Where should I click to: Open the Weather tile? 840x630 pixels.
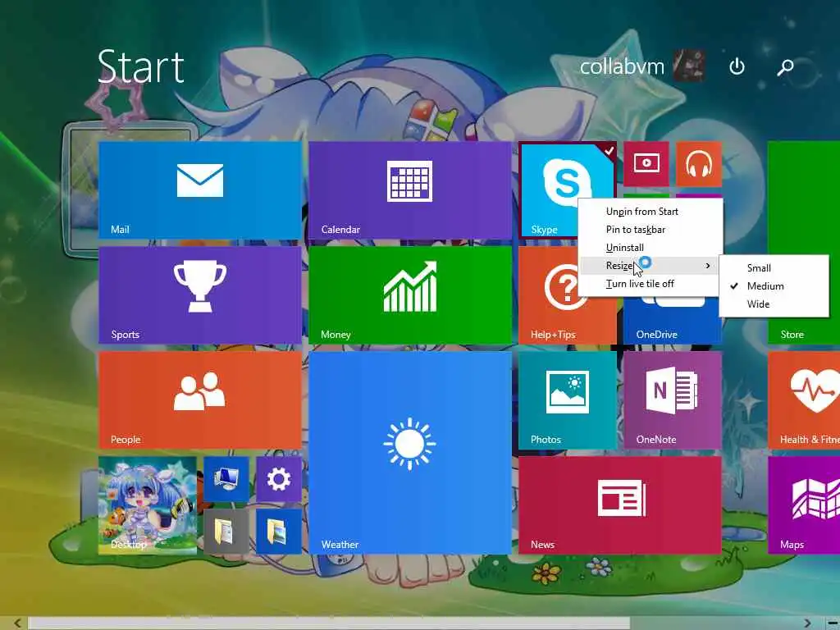coord(410,452)
